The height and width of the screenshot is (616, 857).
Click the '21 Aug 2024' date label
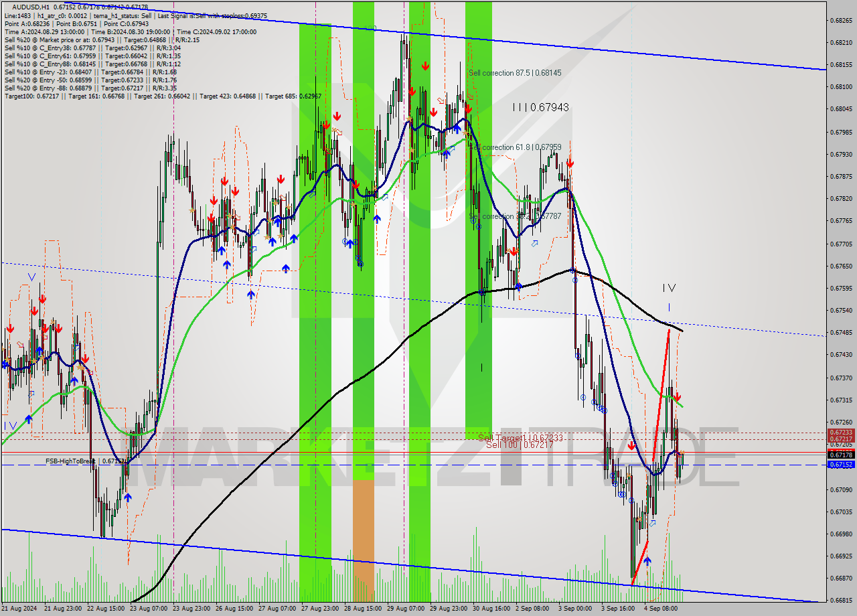coord(19,609)
